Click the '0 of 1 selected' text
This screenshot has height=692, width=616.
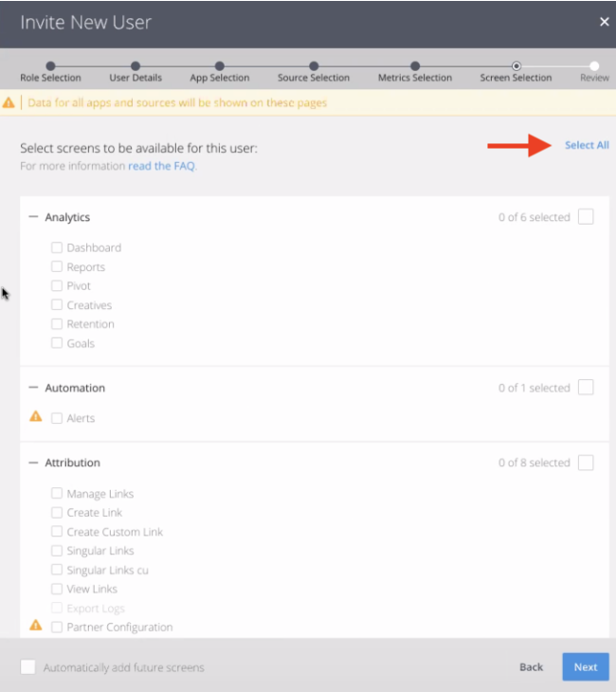(534, 388)
